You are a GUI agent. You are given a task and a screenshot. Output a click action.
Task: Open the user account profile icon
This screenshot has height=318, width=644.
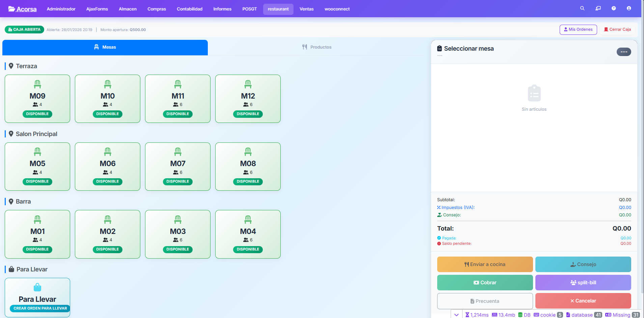[x=628, y=8]
